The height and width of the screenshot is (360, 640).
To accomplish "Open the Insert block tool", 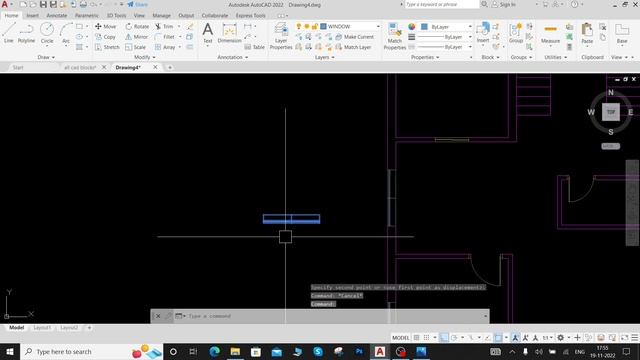I will [x=483, y=33].
